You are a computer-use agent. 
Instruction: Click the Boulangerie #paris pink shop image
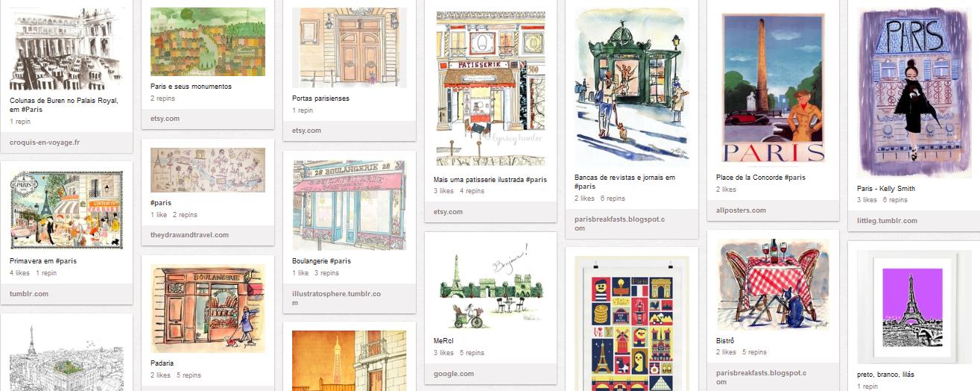349,204
